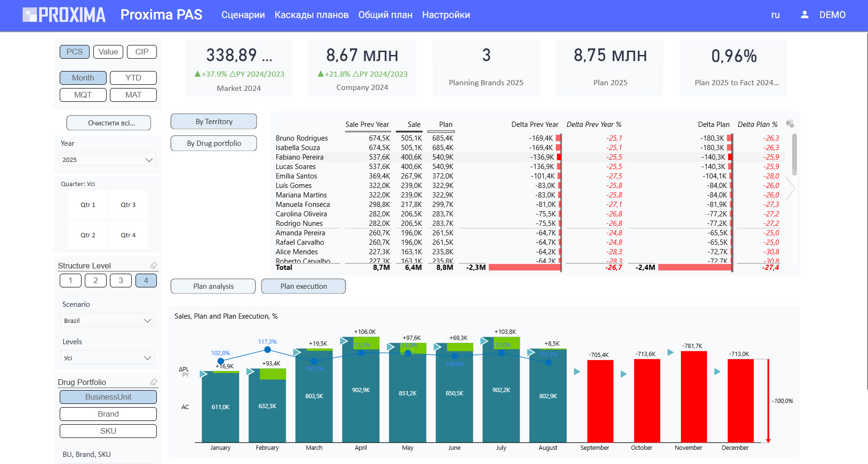Image resolution: width=868 pixels, height=464 pixels.
Task: Click the table's vertical scrollbar
Action: [795, 155]
